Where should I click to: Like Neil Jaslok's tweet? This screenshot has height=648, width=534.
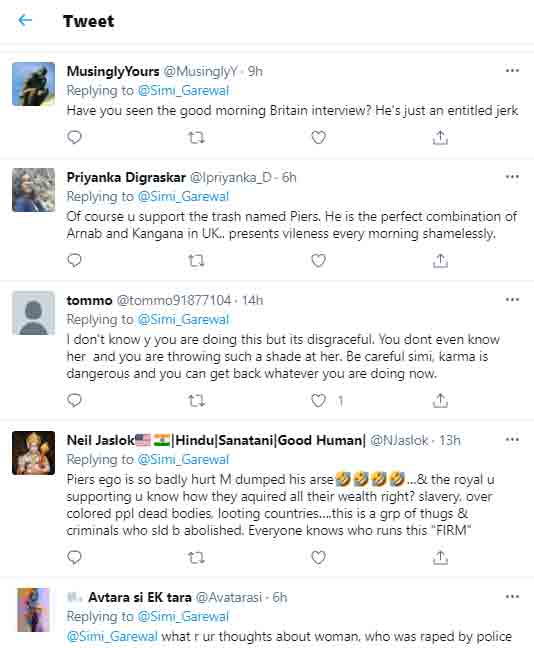tap(318, 557)
